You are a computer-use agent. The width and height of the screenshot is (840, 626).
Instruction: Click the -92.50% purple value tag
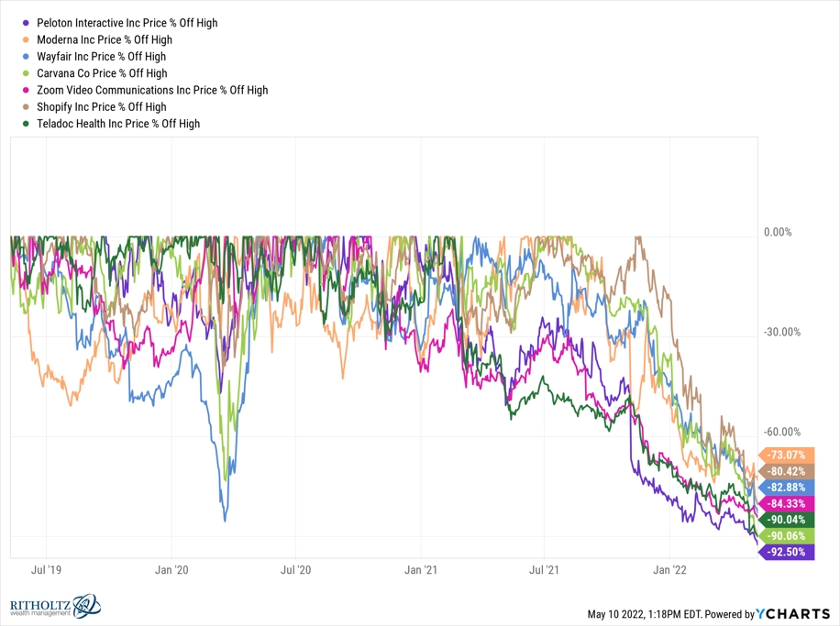pyautogui.click(x=786, y=552)
